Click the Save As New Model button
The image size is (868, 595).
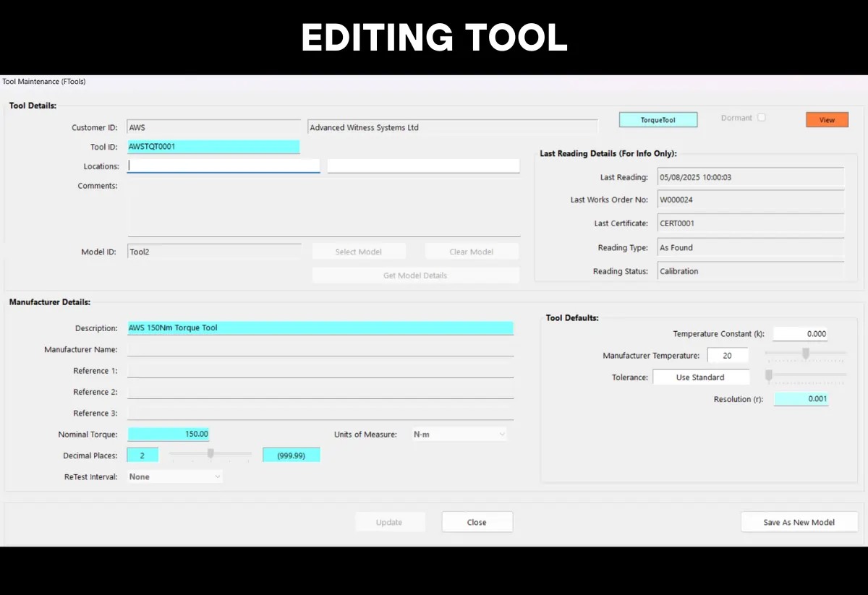coord(799,521)
